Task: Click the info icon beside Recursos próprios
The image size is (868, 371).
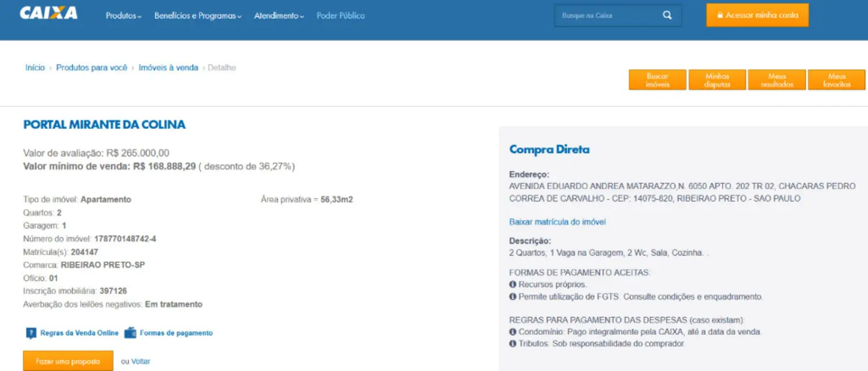Action: pyautogui.click(x=512, y=284)
